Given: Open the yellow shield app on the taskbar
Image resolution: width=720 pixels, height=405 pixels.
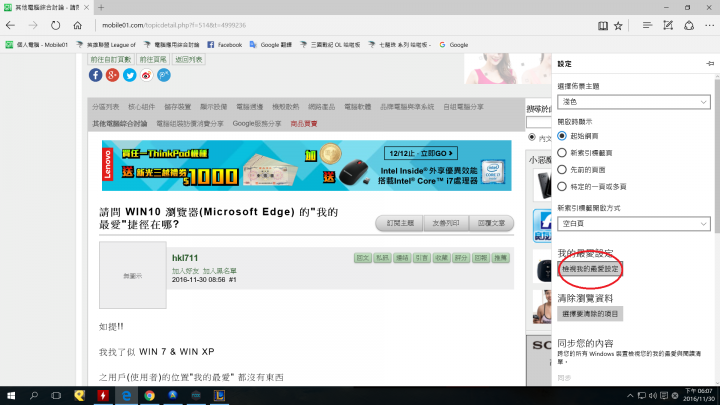Looking at the screenshot, I should click(x=79, y=395).
